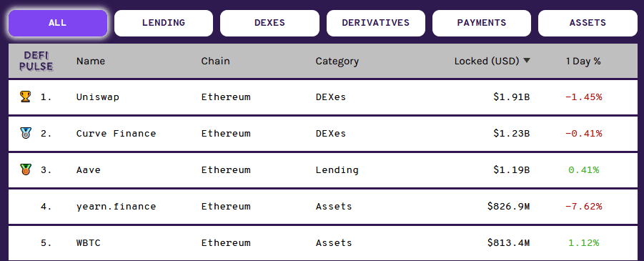
Task: Click the silver medal icon beside Curve Finance
Action: (26, 133)
